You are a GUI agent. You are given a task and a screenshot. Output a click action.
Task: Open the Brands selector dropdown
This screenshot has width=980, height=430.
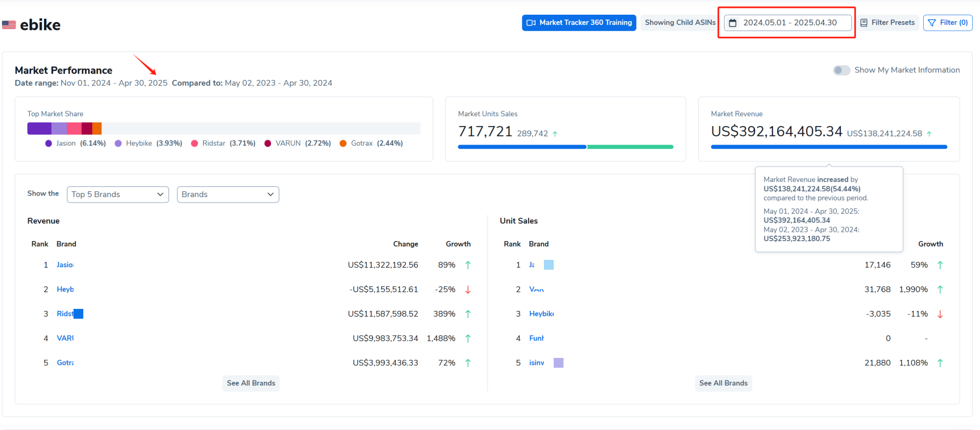point(228,194)
